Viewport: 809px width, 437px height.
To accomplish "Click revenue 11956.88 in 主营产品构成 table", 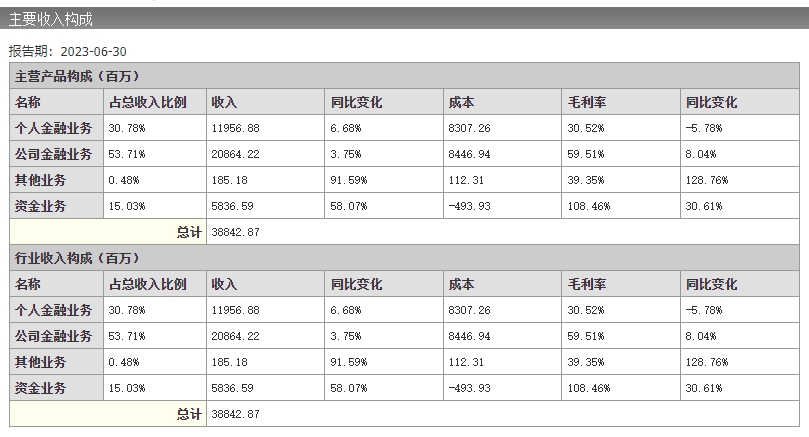I will point(236,128).
